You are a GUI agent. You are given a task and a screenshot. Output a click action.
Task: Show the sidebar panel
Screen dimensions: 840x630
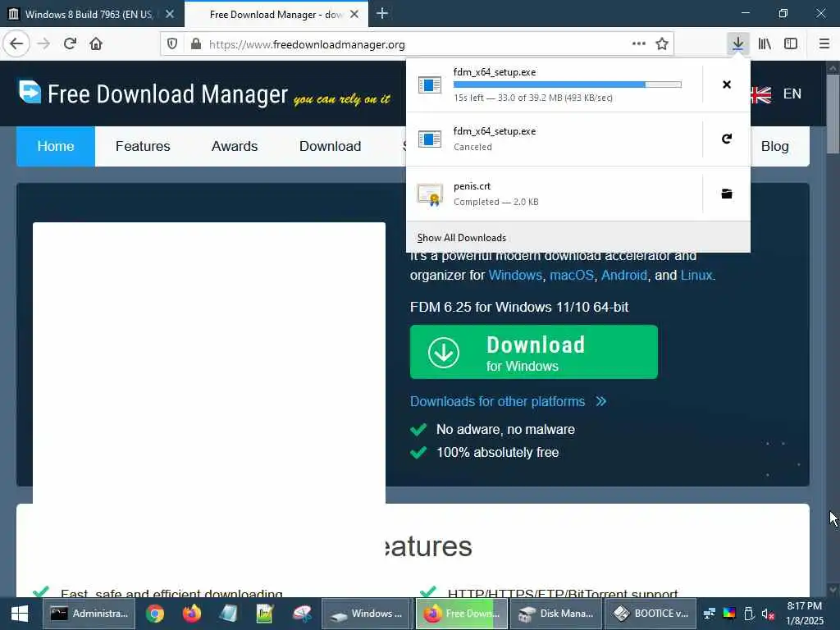pos(791,44)
